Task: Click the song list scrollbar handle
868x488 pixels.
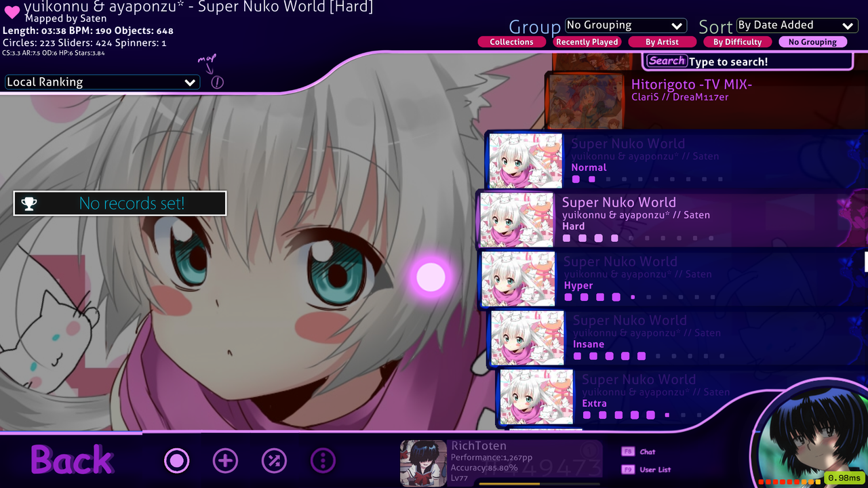Action: [x=866, y=261]
